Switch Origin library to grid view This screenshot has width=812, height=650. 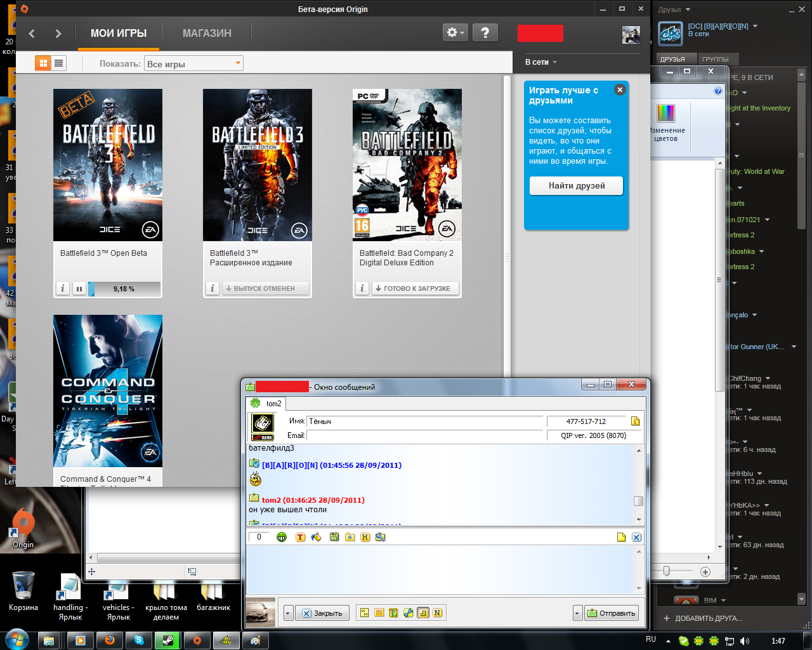pos(43,63)
